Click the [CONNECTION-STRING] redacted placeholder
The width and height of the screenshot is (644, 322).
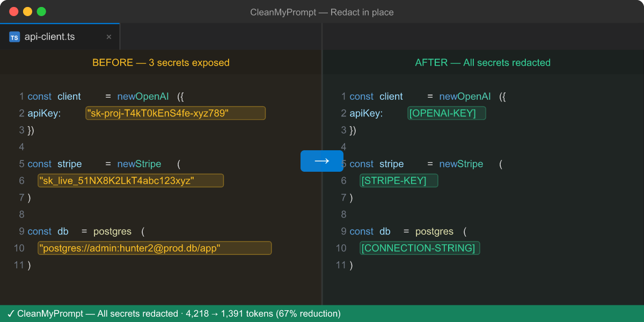pyautogui.click(x=420, y=248)
